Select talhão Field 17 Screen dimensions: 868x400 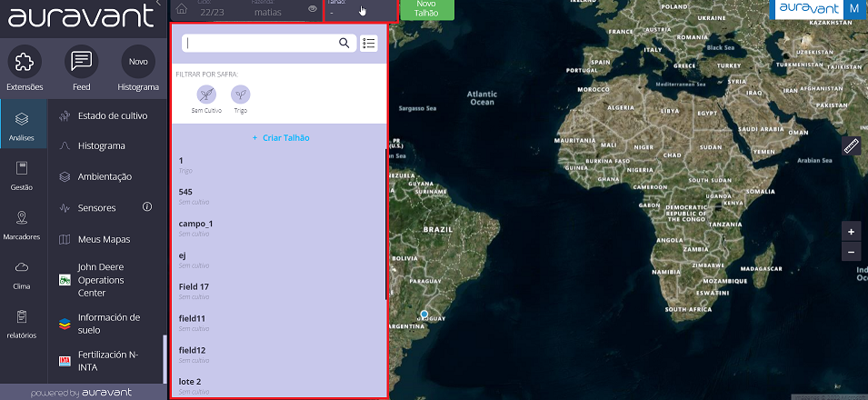coord(278,292)
